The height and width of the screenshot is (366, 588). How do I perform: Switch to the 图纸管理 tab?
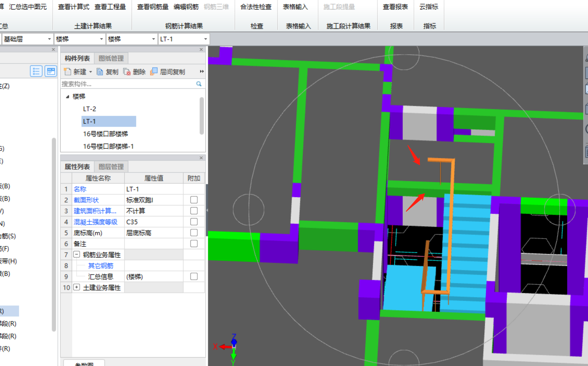pyautogui.click(x=111, y=58)
